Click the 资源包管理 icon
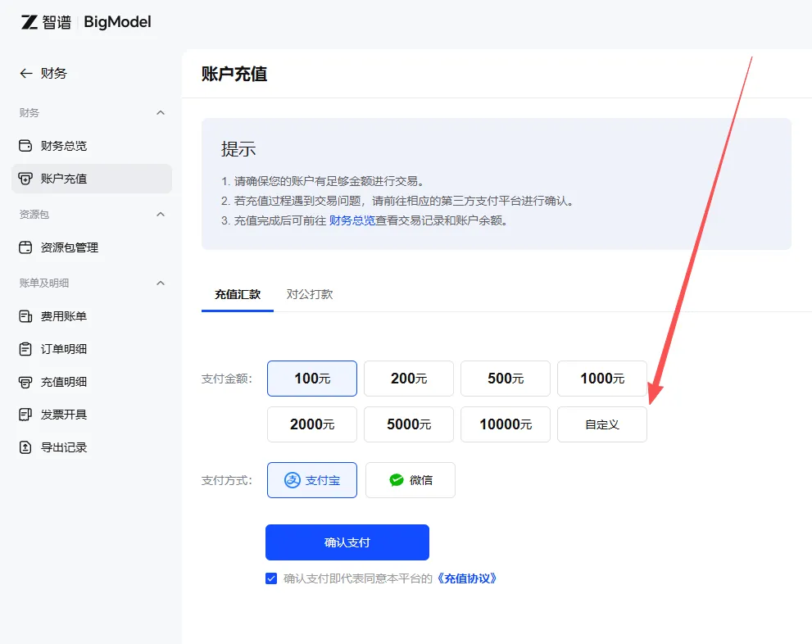The width and height of the screenshot is (812, 644). point(25,247)
